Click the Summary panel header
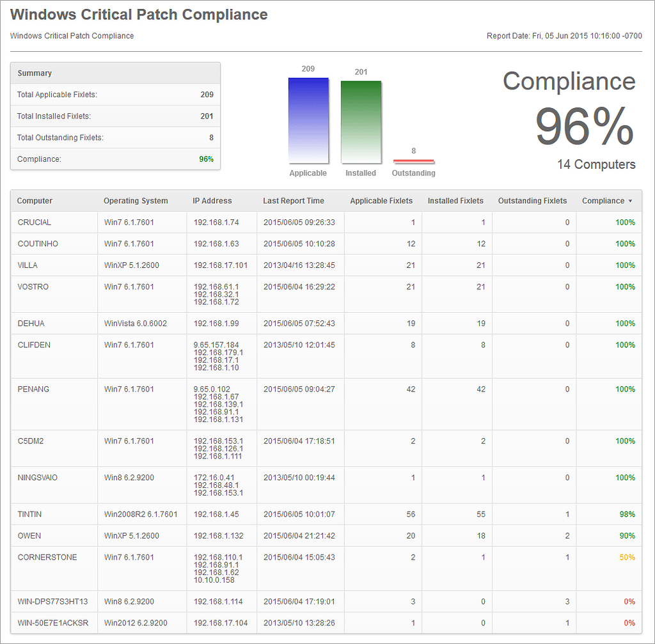 34,73
